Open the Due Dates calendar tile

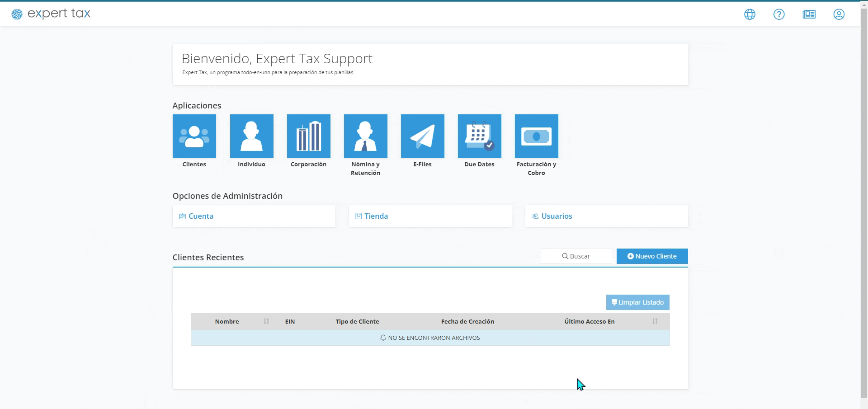click(480, 136)
